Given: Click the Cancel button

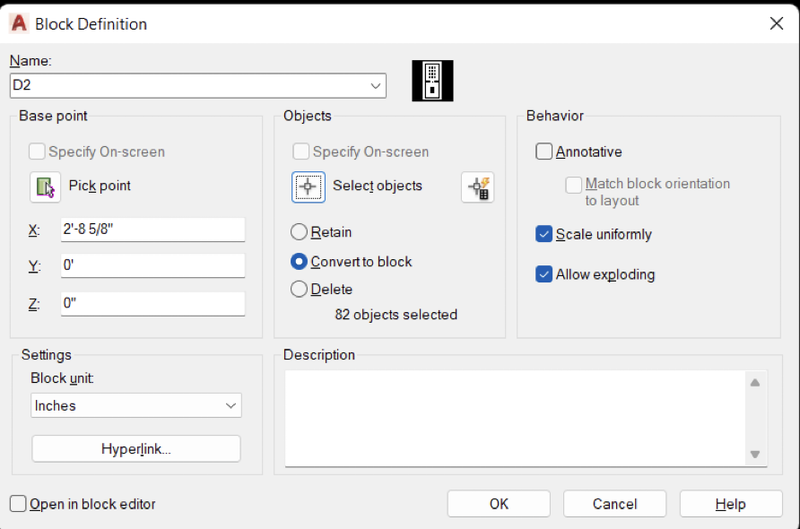Looking at the screenshot, I should (x=615, y=504).
